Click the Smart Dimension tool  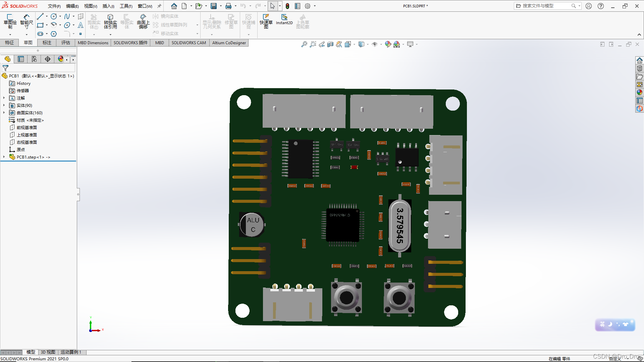click(x=26, y=21)
